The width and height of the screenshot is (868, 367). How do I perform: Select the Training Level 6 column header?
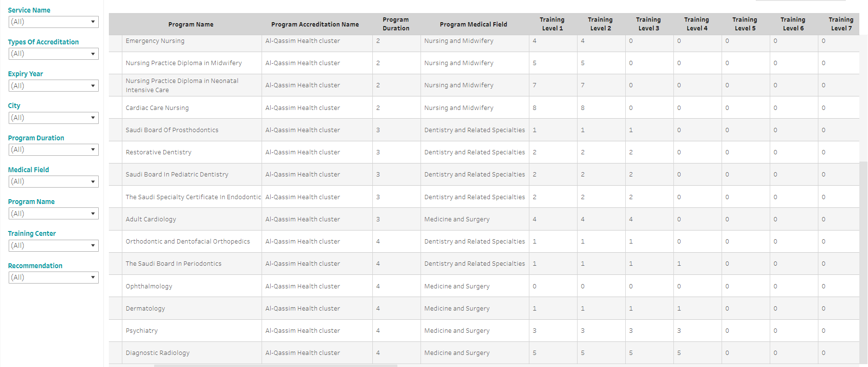point(793,24)
